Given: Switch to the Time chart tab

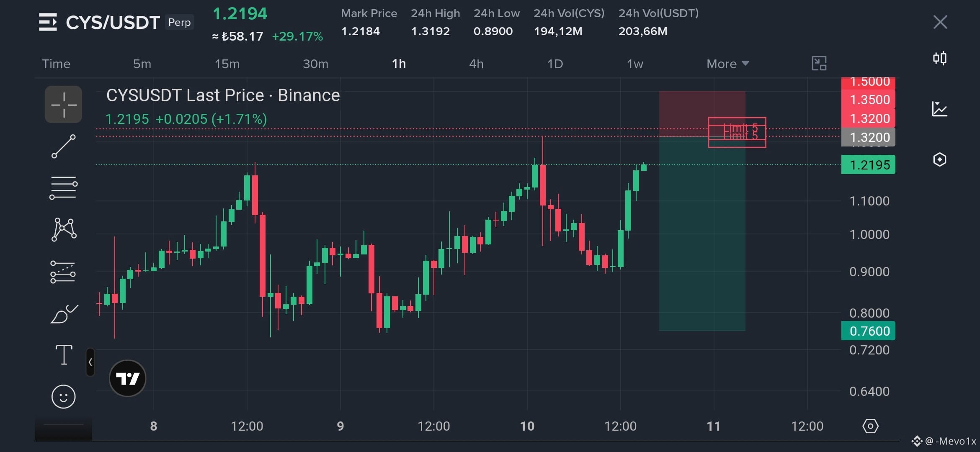Looking at the screenshot, I should coord(56,64).
